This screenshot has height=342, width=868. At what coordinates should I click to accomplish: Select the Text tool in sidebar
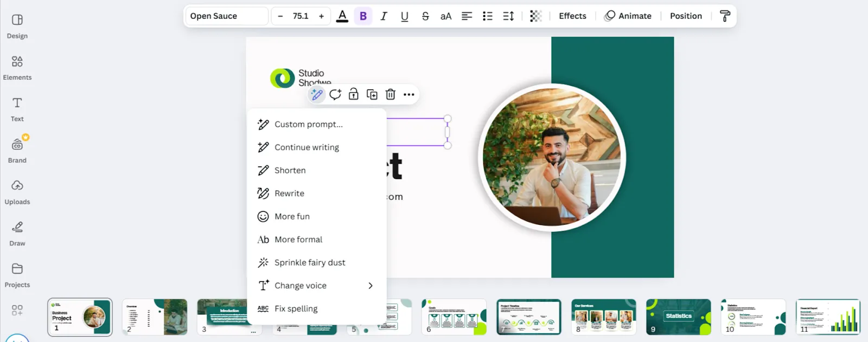(17, 109)
